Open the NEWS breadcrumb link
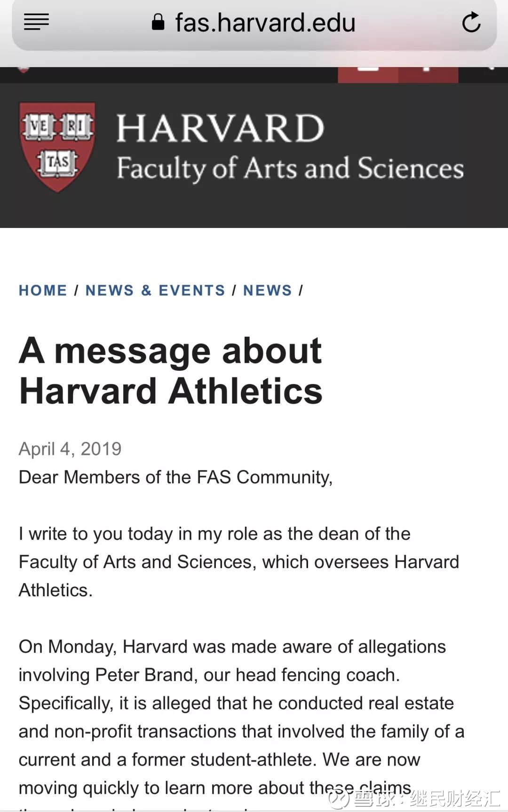 (268, 290)
